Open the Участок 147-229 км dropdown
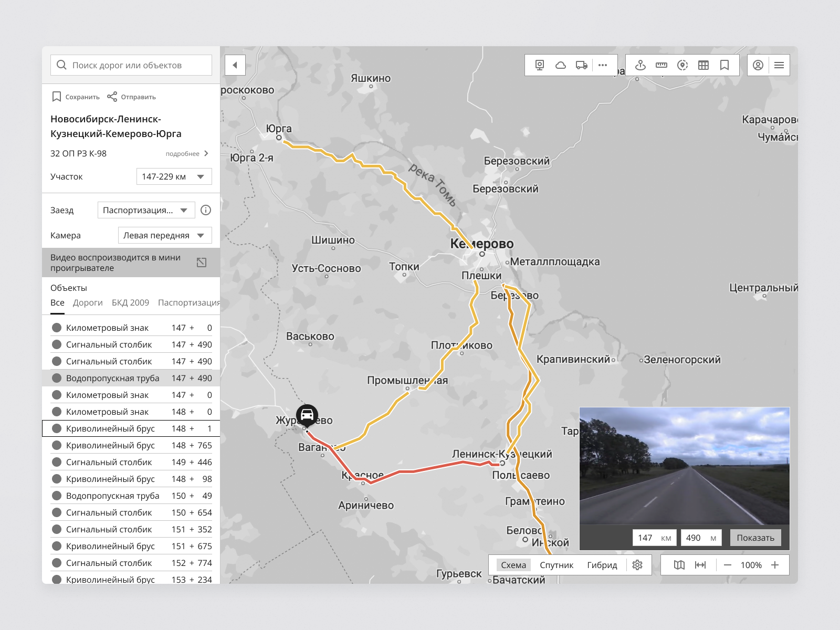Image resolution: width=840 pixels, height=630 pixels. click(174, 176)
